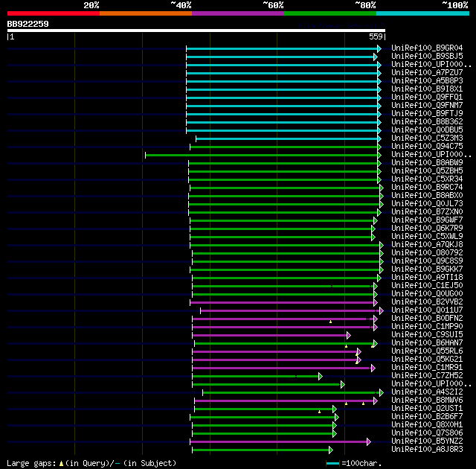
Task: Select the UniRef100_B9RC74 hit name
Action: 427,188
